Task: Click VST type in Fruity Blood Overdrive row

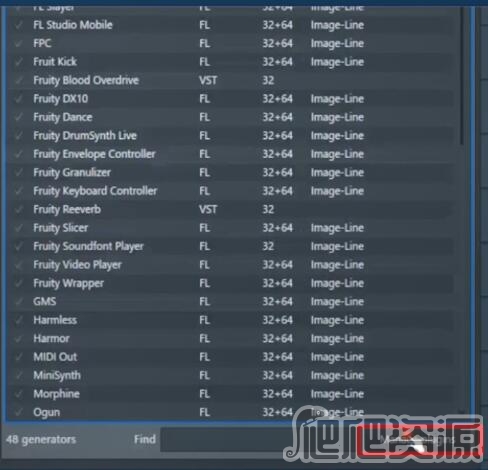Action: pos(208,80)
